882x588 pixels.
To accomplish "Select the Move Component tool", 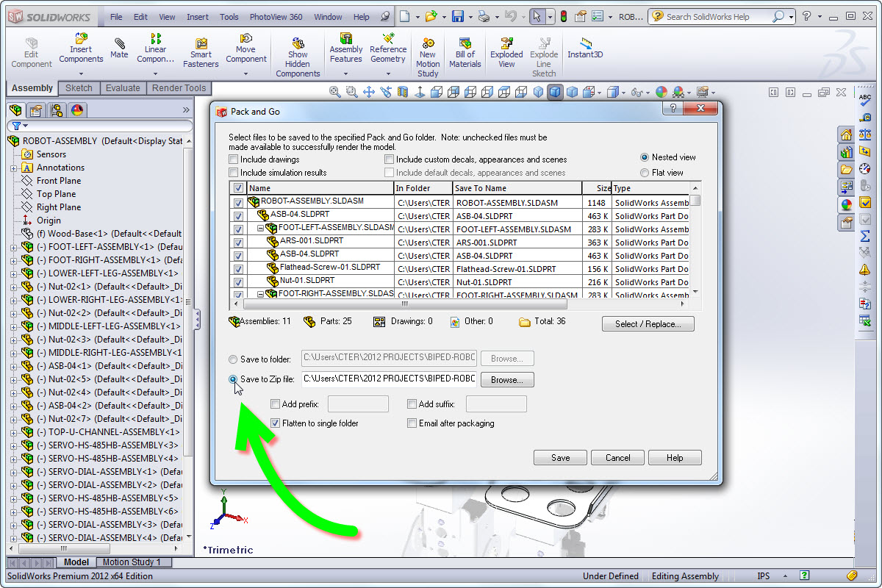I will (x=246, y=48).
